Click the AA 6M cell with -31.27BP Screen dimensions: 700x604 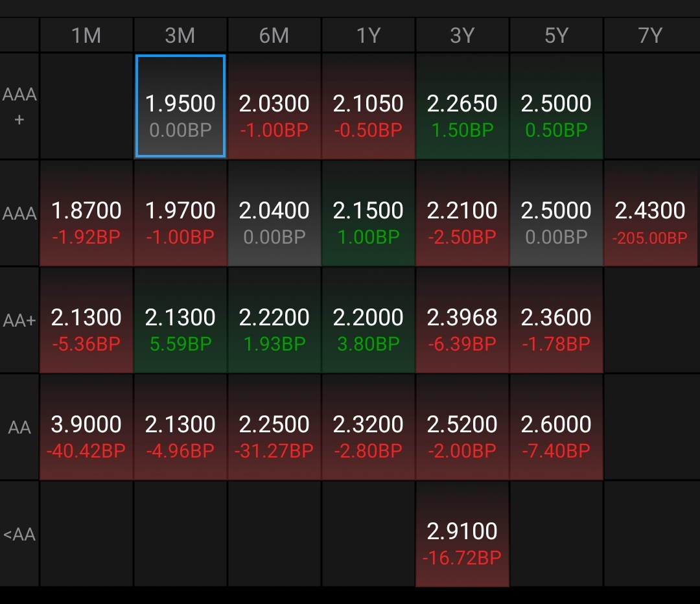click(274, 427)
